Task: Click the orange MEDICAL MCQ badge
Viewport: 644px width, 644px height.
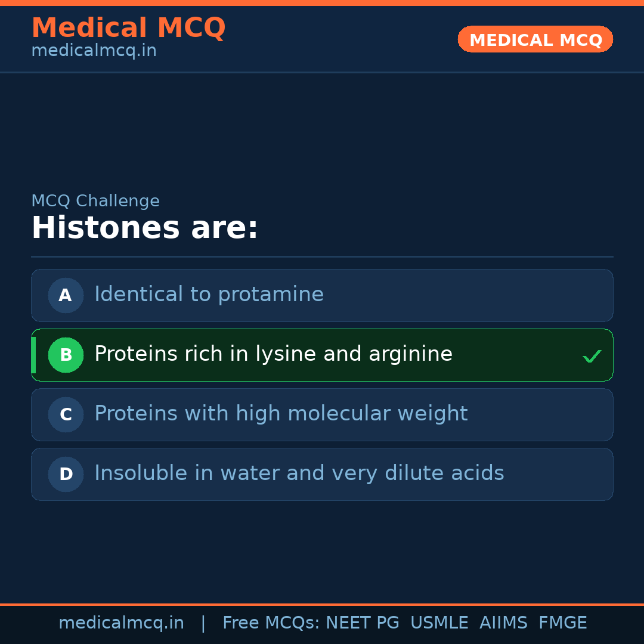Action: (535, 39)
